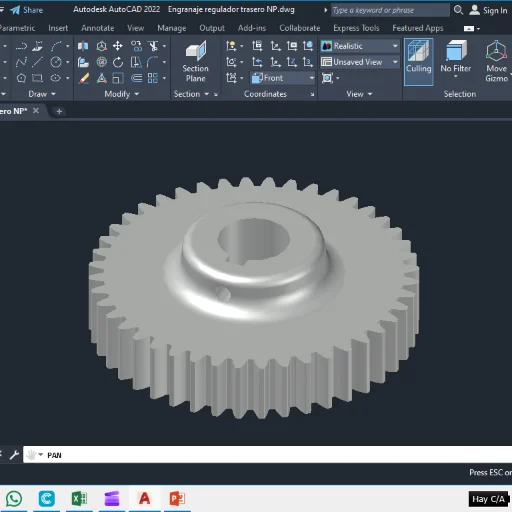Viewport: 512px width, 512px height.
Task: Select the Copy tool in Modify
Action: (136, 46)
